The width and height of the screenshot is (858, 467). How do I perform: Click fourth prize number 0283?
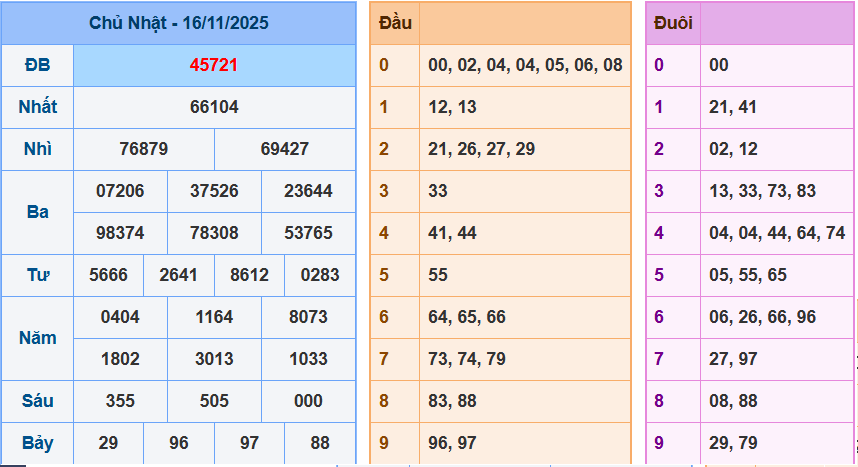319,275
